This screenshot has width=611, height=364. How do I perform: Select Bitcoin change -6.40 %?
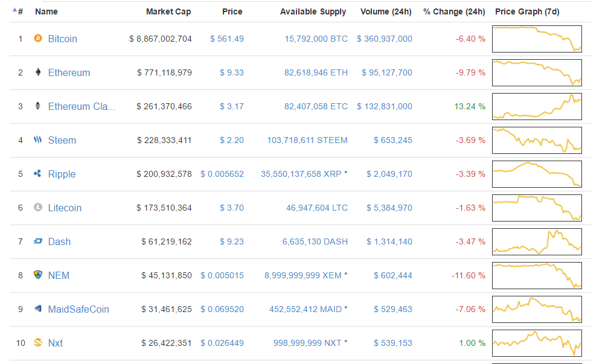coord(471,39)
